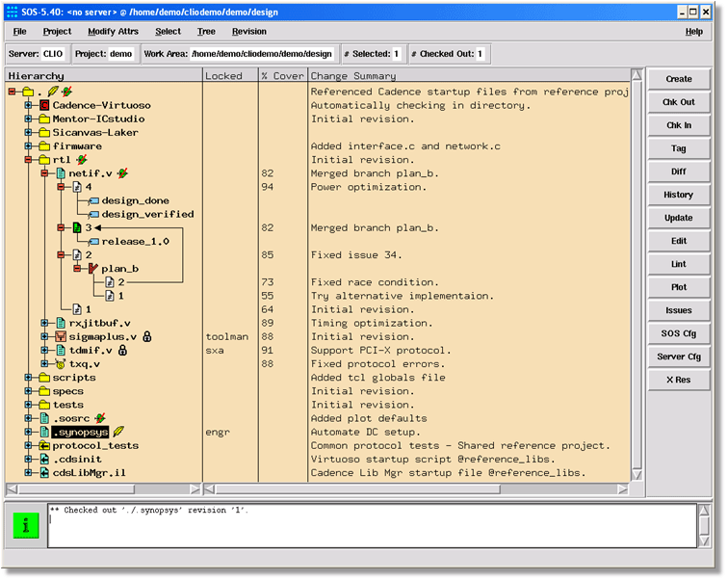Click the cdsLibMgr.il reference file icon
The width and height of the screenshot is (728, 581).
click(x=44, y=473)
